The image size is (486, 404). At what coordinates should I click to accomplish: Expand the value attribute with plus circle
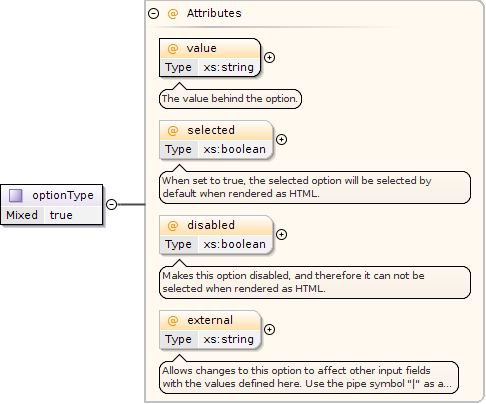tap(269, 58)
